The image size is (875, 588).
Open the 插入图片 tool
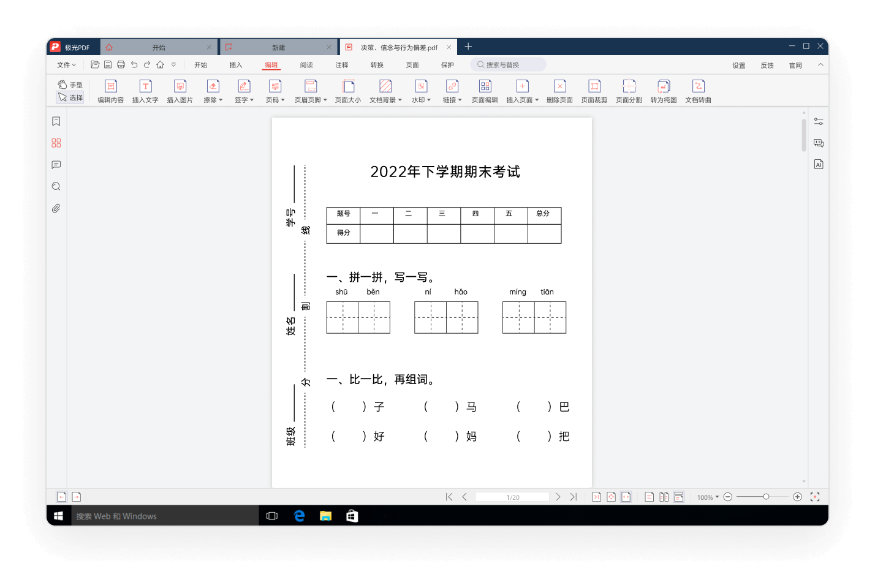click(x=180, y=91)
